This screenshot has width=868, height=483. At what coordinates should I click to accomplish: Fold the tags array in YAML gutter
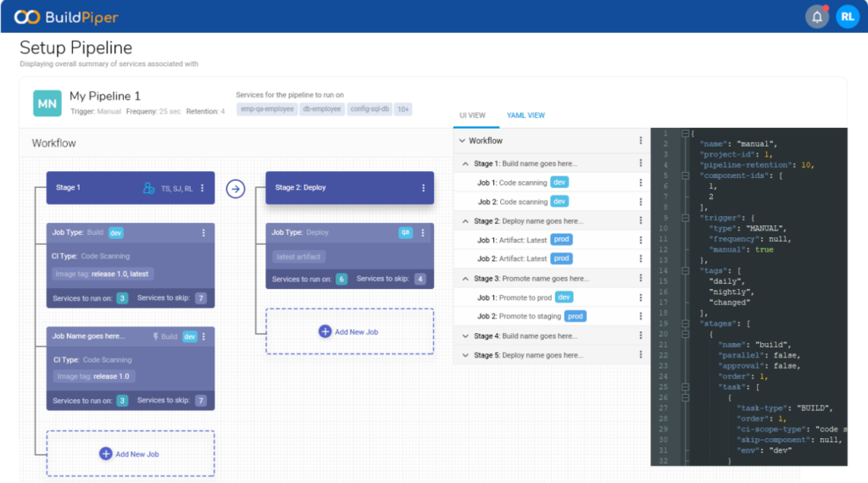coord(684,270)
